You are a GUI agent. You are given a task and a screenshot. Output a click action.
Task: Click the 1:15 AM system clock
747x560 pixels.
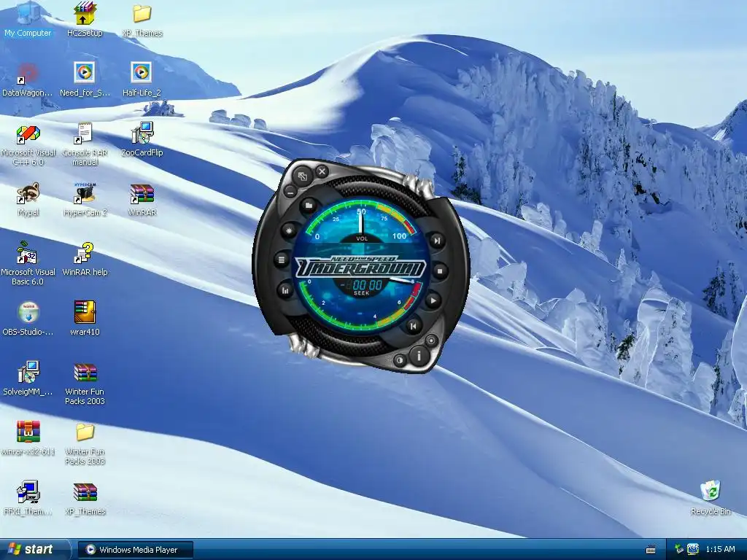(x=720, y=550)
